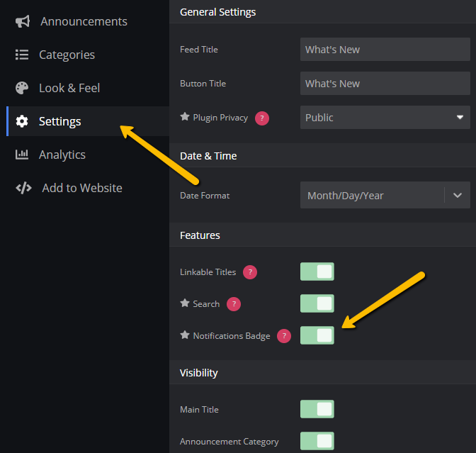Click the Look & Feel palette icon
This screenshot has width=476, height=453.
[22, 88]
